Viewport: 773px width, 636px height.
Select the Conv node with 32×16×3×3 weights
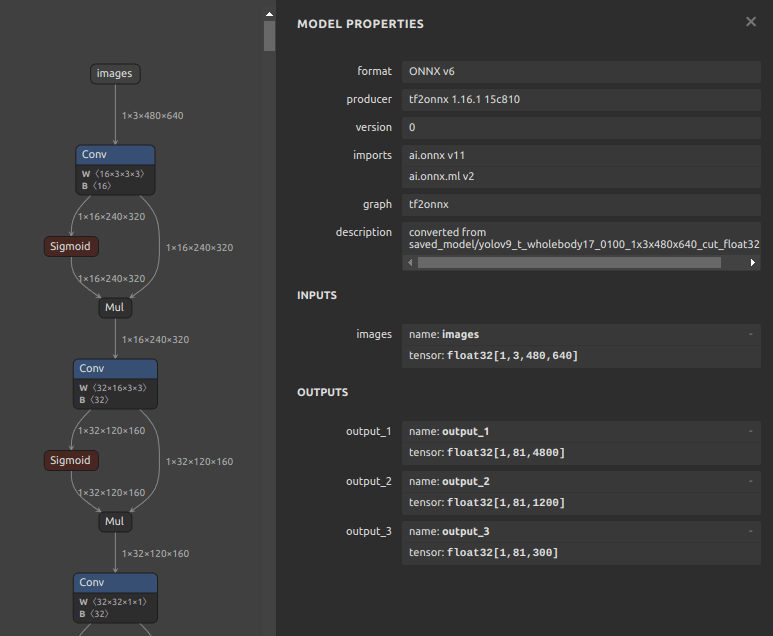click(x=115, y=384)
